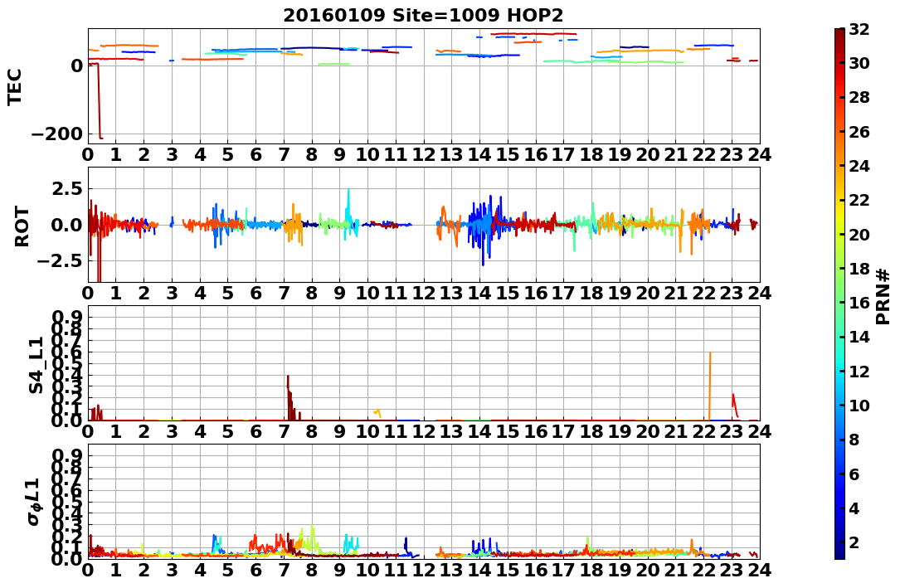
Task: Click the orange S4_L1 spike near hour 22
Action: pyautogui.click(x=710, y=386)
